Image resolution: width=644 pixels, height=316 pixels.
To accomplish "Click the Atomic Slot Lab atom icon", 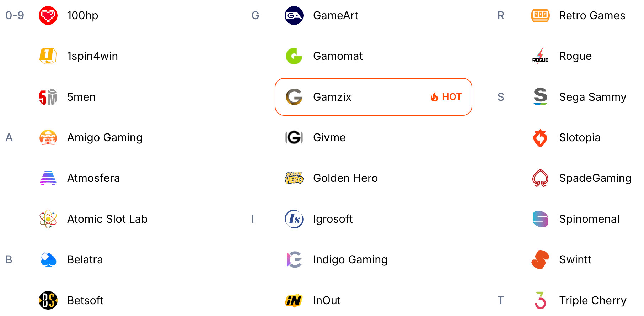I will pyautogui.click(x=48, y=219).
